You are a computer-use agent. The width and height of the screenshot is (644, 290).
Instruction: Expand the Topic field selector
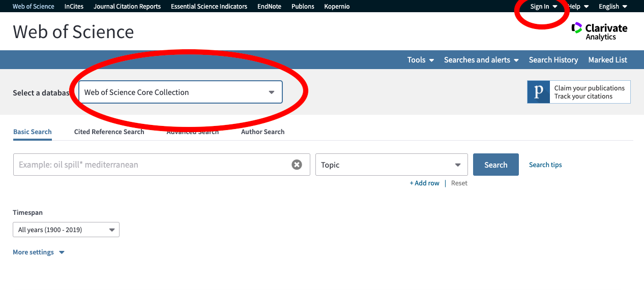(391, 165)
